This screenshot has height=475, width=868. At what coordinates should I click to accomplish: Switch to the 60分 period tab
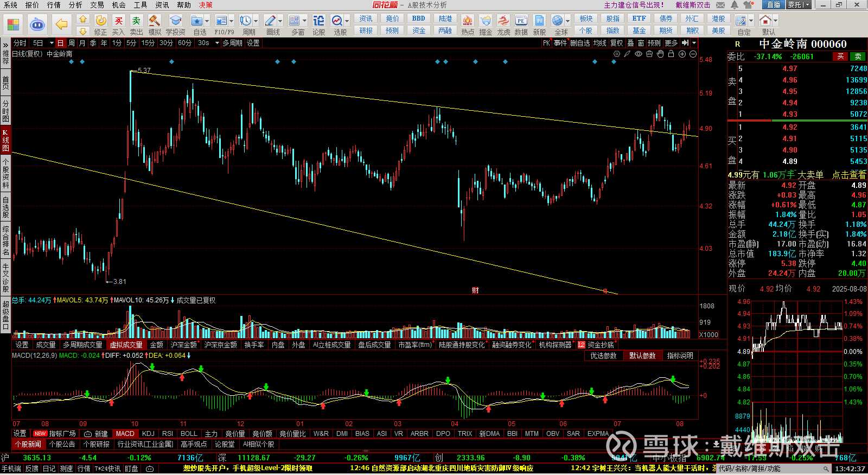pyautogui.click(x=184, y=43)
